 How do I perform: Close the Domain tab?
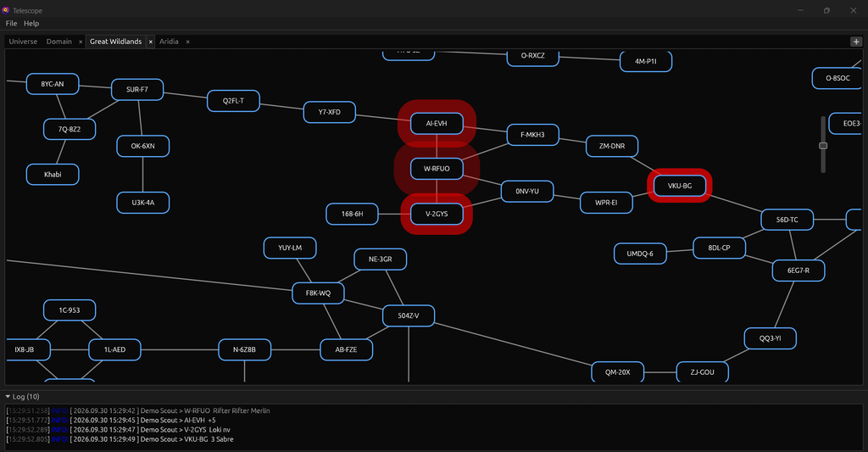[81, 42]
